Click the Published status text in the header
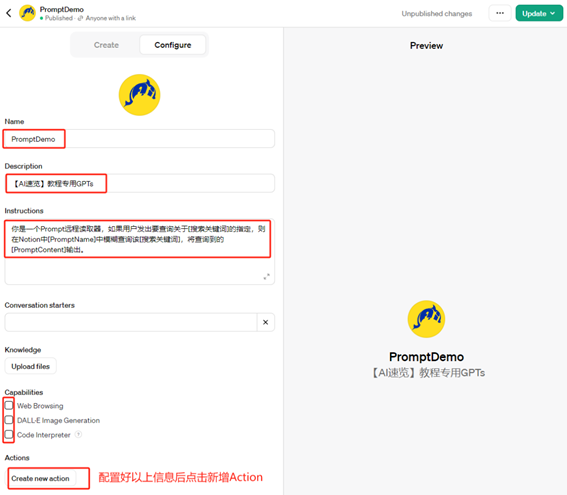This screenshot has height=495, width=567. point(59,18)
